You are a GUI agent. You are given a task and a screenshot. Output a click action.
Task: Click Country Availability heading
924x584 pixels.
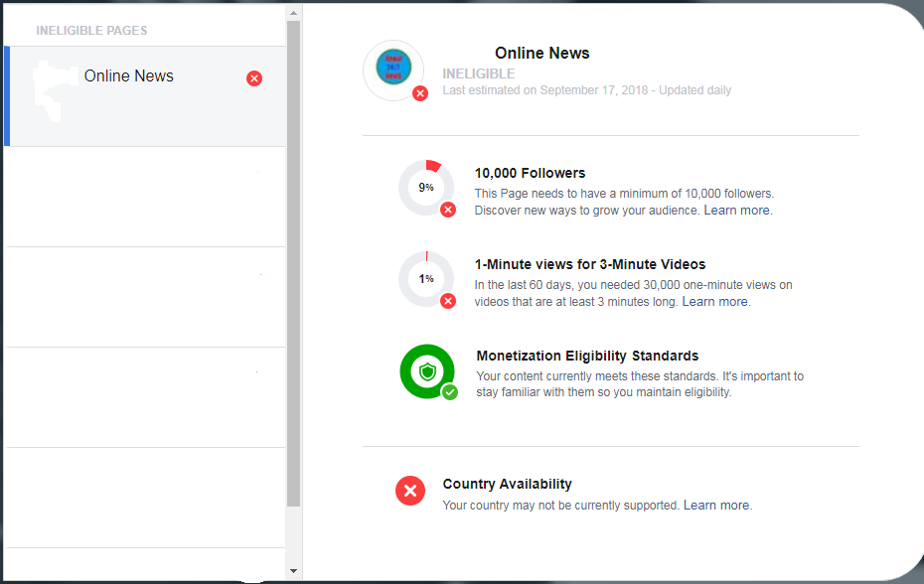[508, 484]
